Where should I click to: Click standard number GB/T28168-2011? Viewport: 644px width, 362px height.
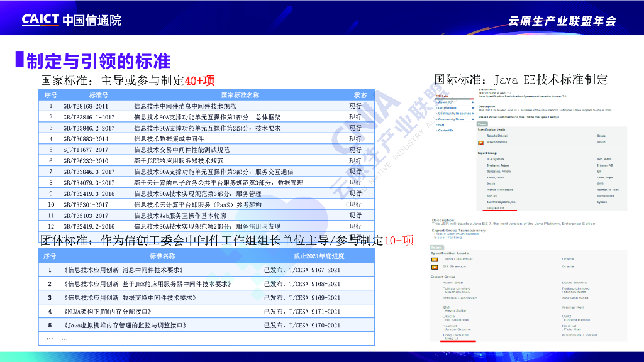(x=86, y=106)
